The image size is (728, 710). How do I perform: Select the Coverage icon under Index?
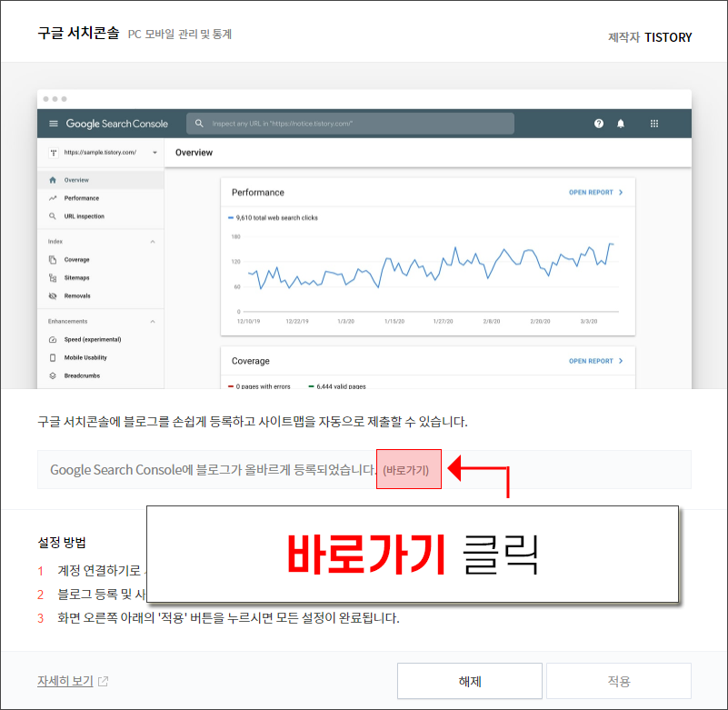tap(53, 259)
